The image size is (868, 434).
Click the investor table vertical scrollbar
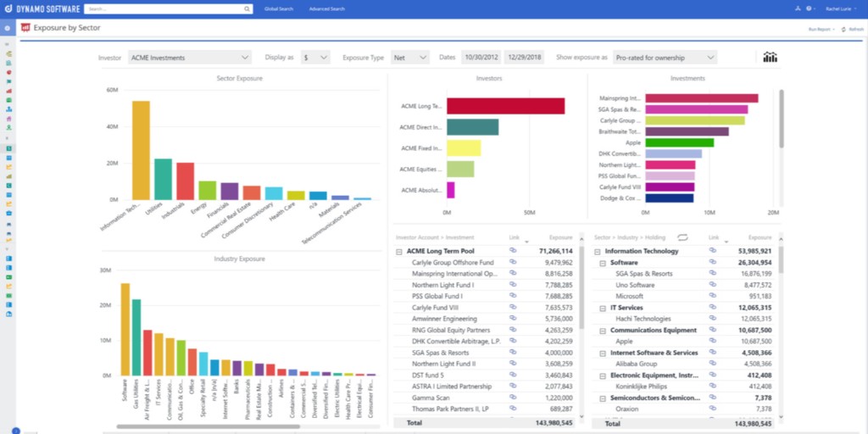581,288
